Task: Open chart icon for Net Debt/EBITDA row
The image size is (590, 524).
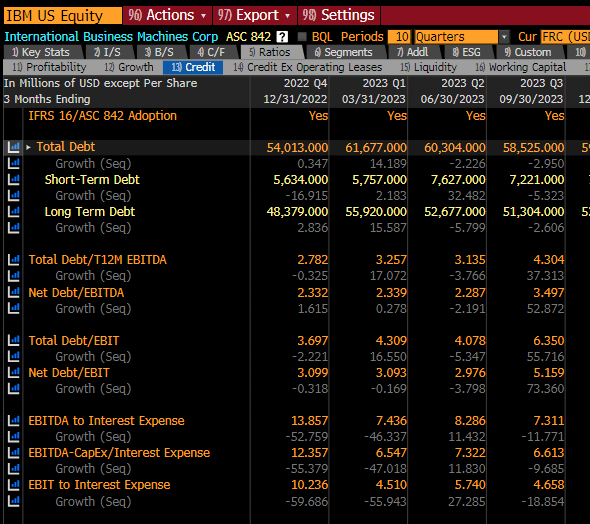Action: click(x=14, y=292)
